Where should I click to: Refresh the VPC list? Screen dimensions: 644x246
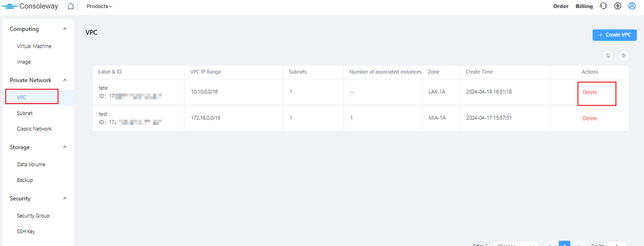(x=608, y=56)
